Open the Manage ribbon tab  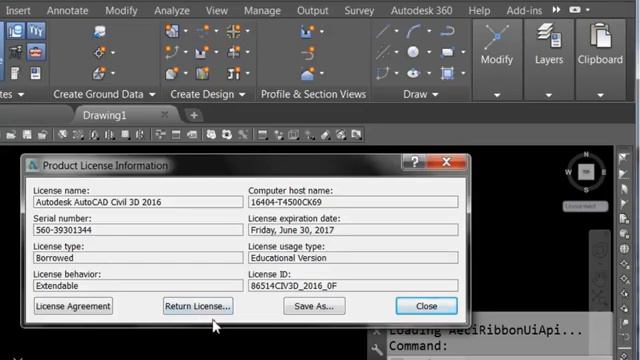point(262,11)
